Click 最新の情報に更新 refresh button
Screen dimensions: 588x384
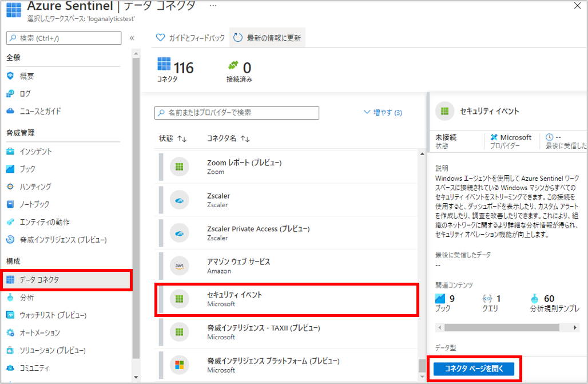(267, 38)
